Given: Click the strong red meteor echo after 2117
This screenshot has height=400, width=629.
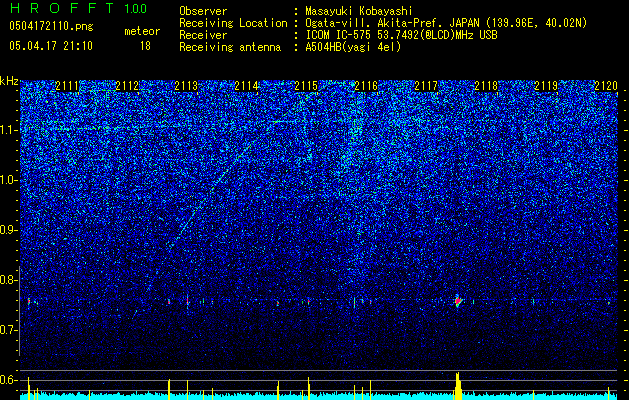Looking at the screenshot, I should click(458, 301).
